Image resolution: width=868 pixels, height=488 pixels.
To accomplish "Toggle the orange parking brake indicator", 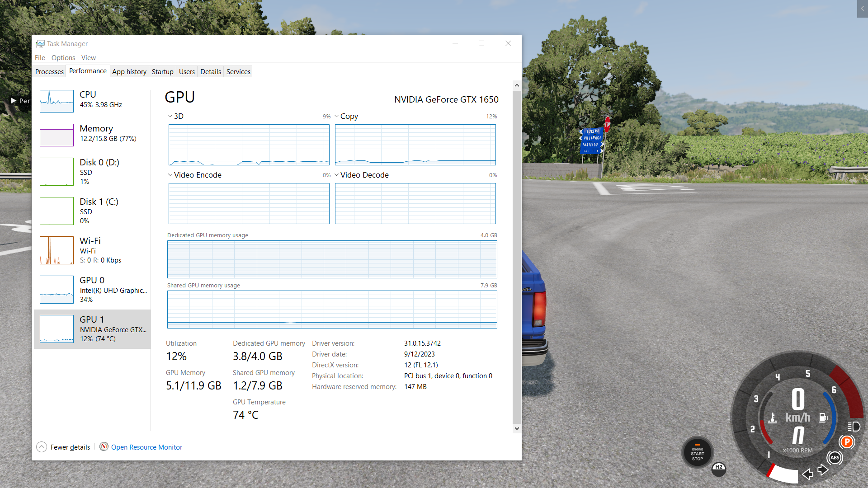I will coord(847,442).
